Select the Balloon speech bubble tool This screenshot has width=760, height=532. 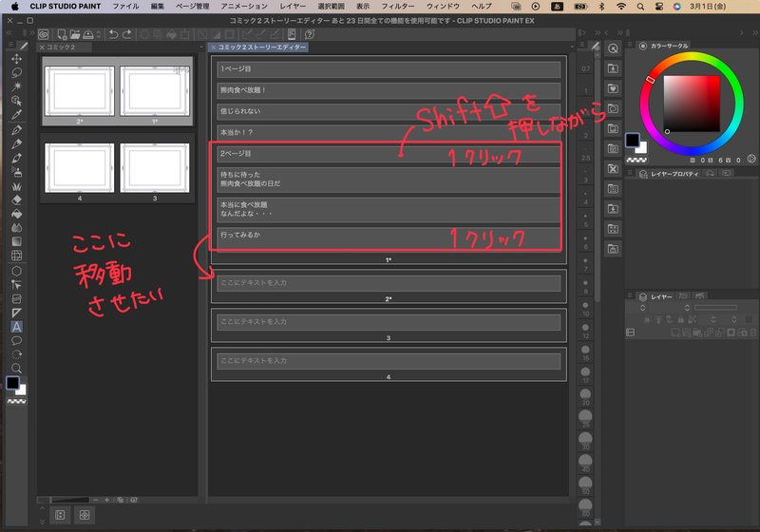(x=16, y=341)
